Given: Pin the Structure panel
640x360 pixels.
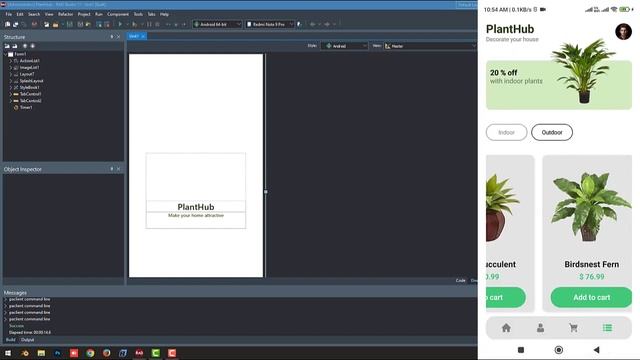Looking at the screenshot, I should pyautogui.click(x=112, y=37).
